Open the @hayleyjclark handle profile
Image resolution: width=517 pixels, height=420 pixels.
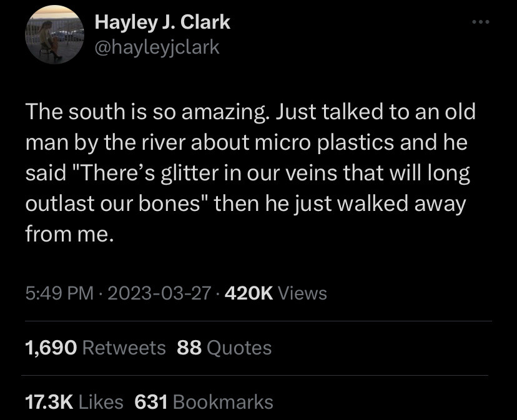(x=157, y=47)
